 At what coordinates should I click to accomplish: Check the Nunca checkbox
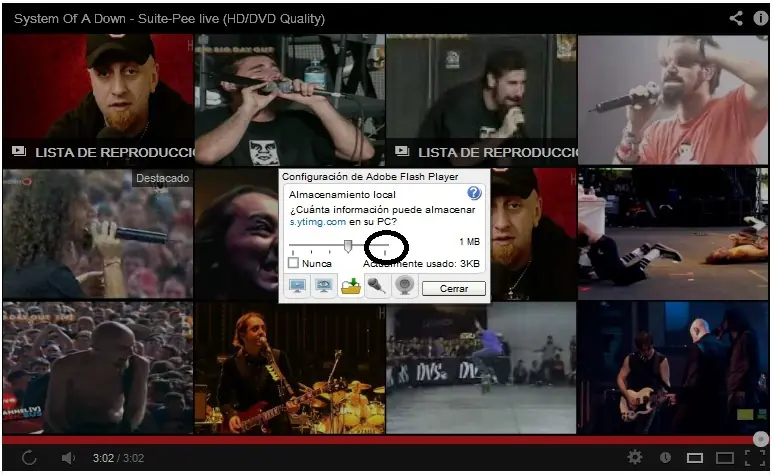coord(293,263)
